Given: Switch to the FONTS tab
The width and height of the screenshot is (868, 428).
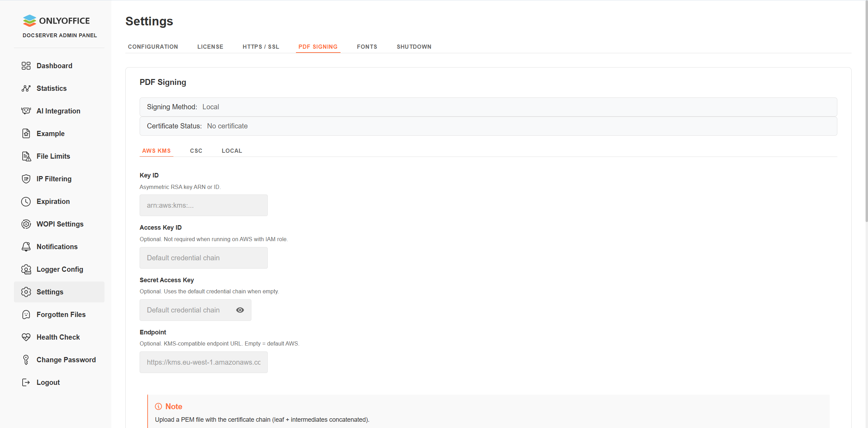Looking at the screenshot, I should pyautogui.click(x=367, y=47).
